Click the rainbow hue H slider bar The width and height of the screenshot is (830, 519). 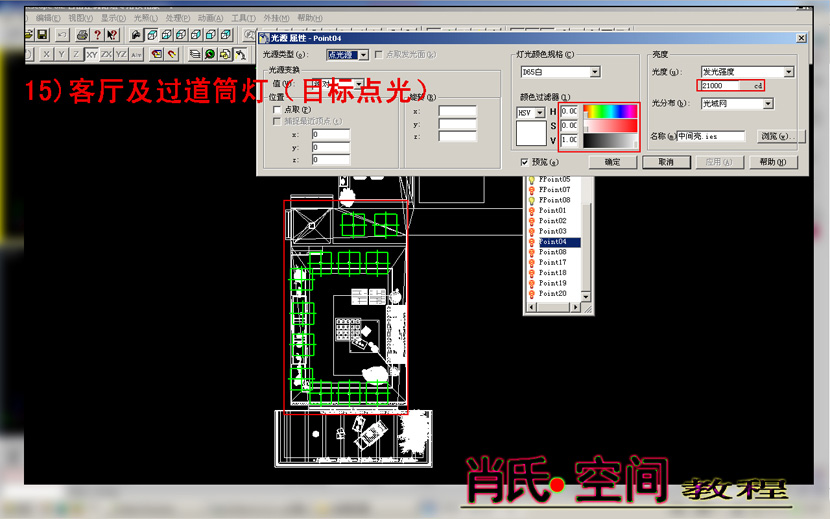point(610,111)
